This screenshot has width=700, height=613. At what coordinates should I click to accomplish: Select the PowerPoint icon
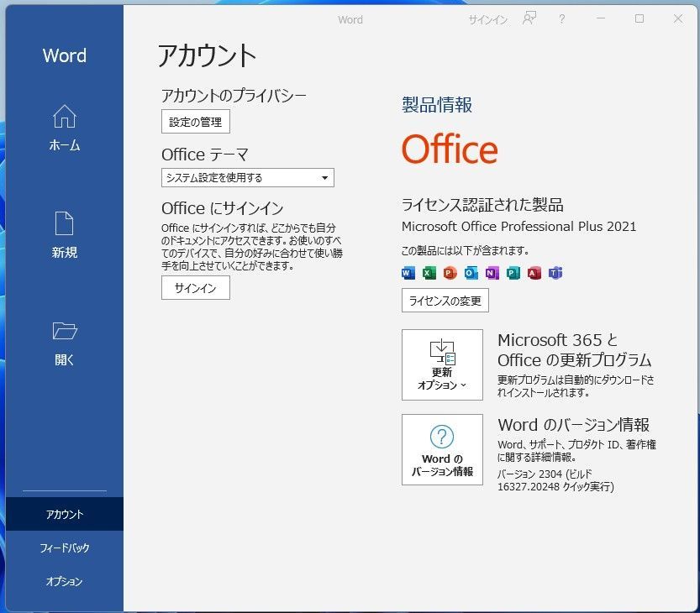coord(450,273)
